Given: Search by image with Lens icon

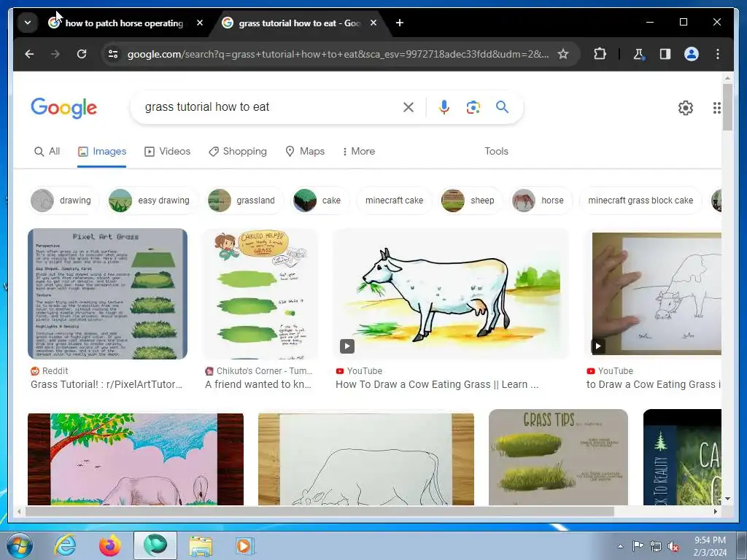Looking at the screenshot, I should tap(473, 107).
